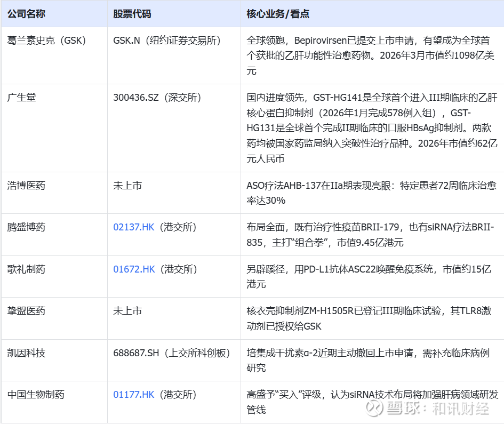Open the 02137.HK stock code link
The height and width of the screenshot is (424, 504).
coord(134,227)
